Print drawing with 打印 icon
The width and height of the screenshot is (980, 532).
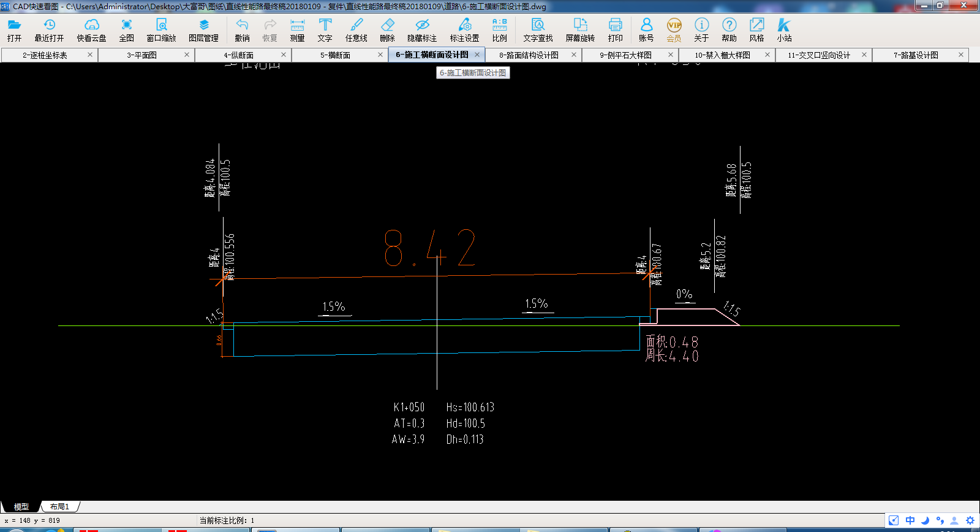coord(615,30)
